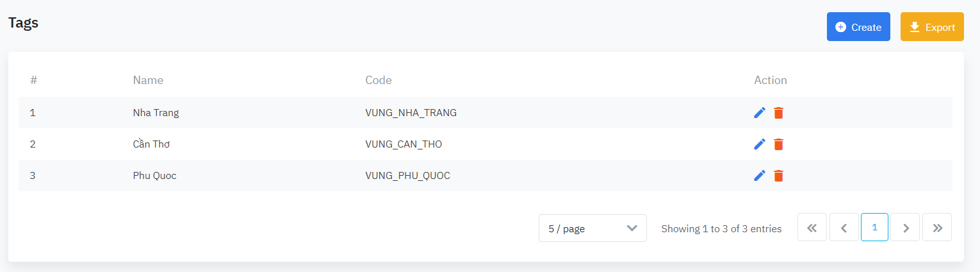
Task: Jump to the last page
Action: click(x=937, y=228)
